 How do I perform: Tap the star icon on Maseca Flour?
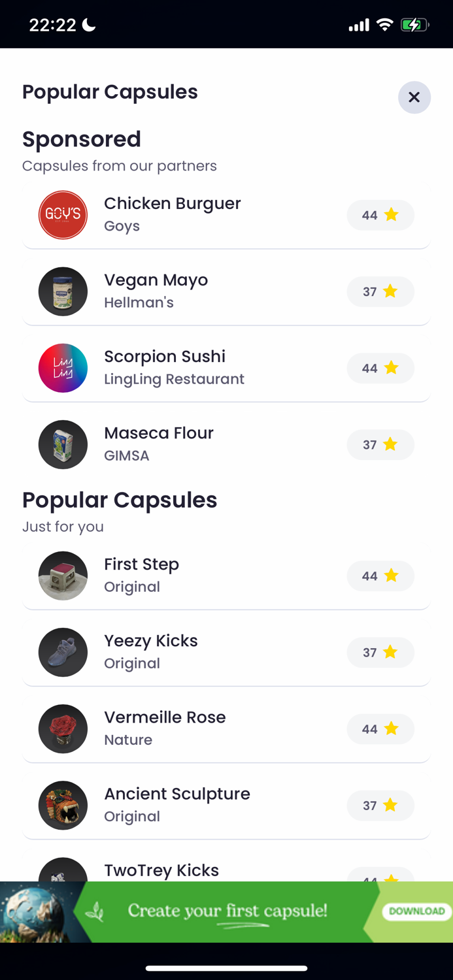pyautogui.click(x=390, y=444)
